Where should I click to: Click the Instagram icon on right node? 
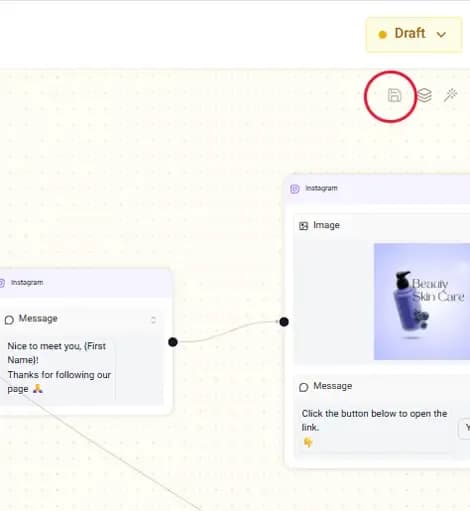tap(295, 189)
